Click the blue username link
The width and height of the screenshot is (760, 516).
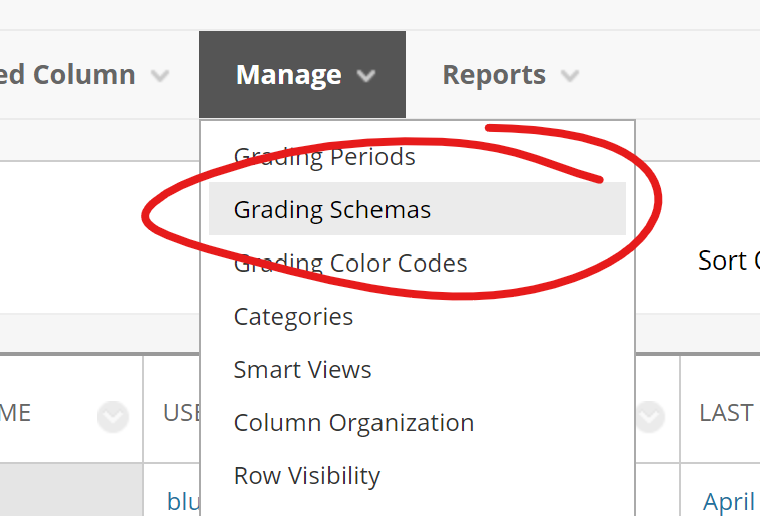[x=183, y=501]
